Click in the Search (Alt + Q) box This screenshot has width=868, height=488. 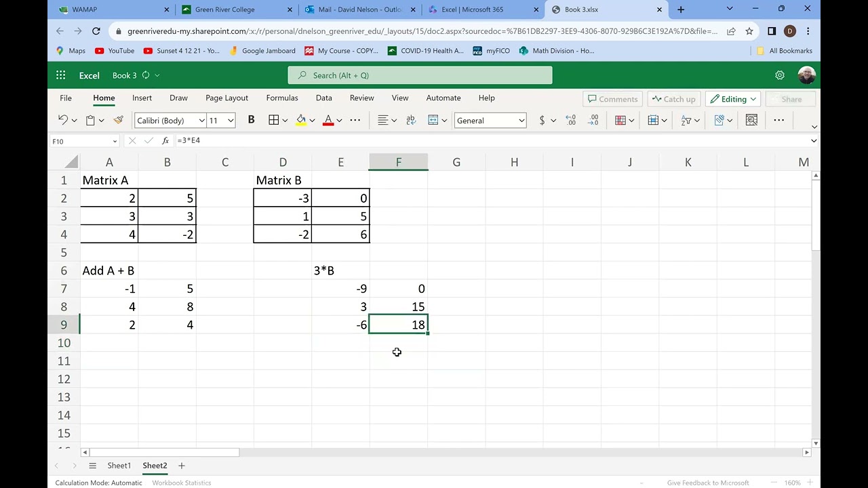[420, 75]
